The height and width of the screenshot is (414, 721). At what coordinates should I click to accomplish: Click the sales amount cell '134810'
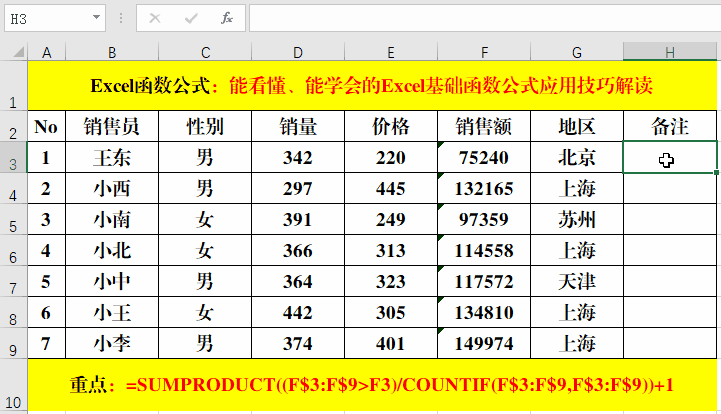(484, 312)
